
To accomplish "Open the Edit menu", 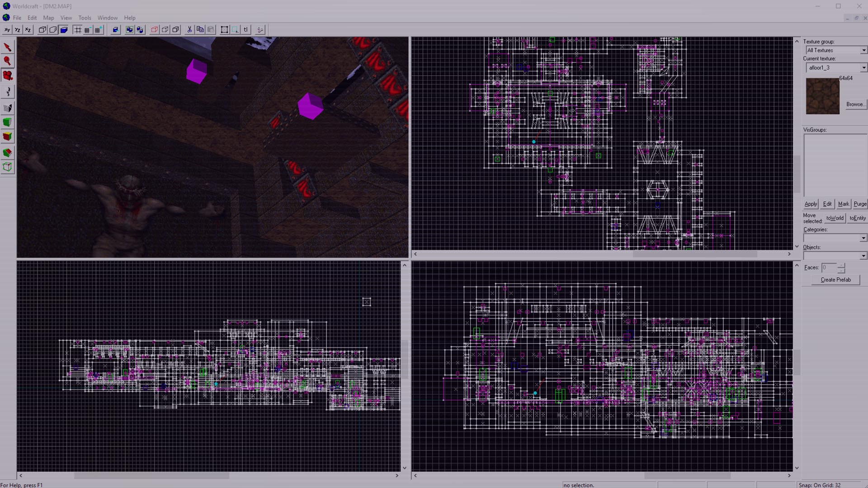I will click(x=32, y=18).
